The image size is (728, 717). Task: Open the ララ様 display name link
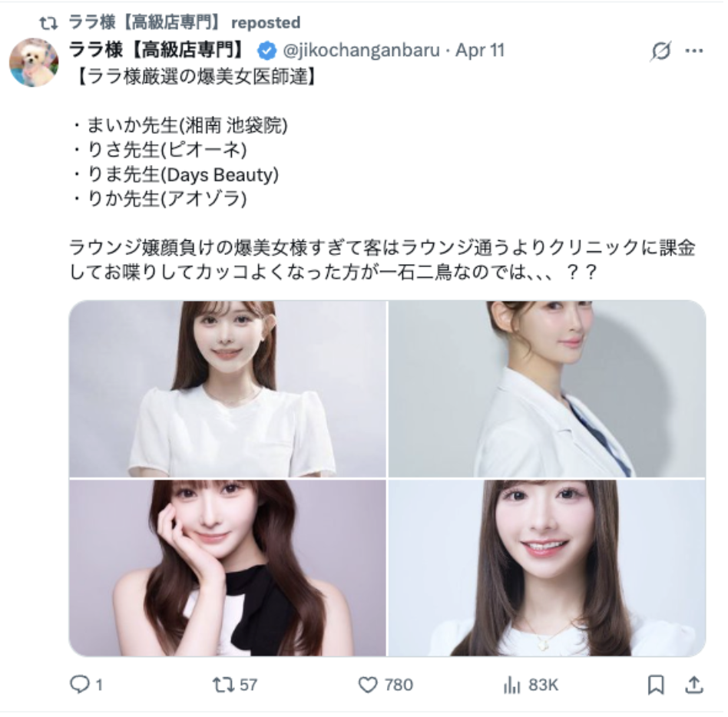click(156, 50)
